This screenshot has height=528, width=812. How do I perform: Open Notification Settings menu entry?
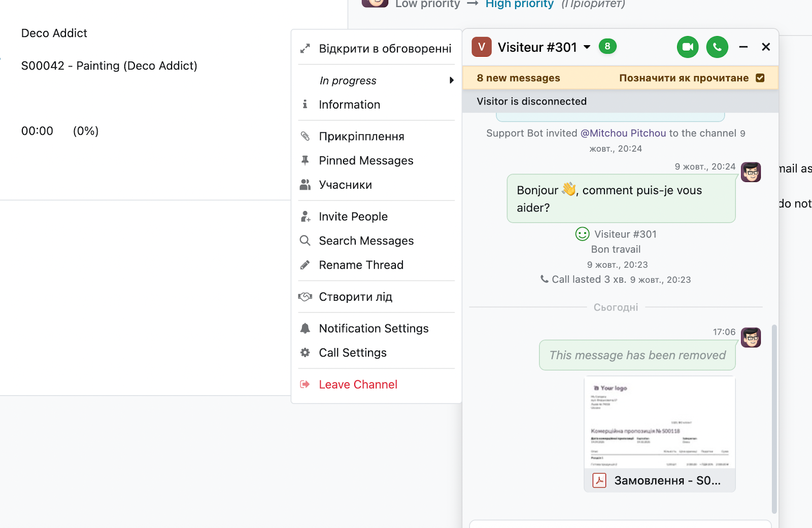[x=374, y=329]
